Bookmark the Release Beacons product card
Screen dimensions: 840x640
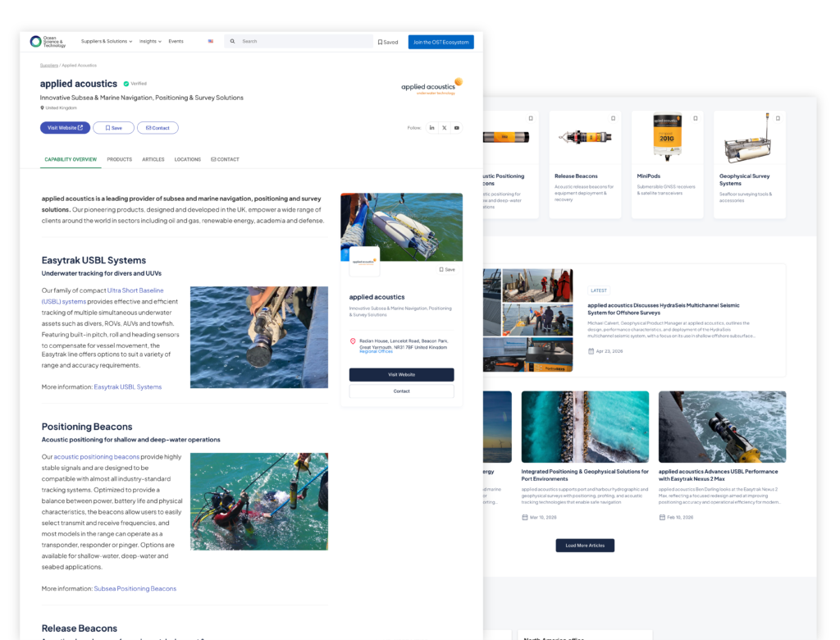[614, 118]
